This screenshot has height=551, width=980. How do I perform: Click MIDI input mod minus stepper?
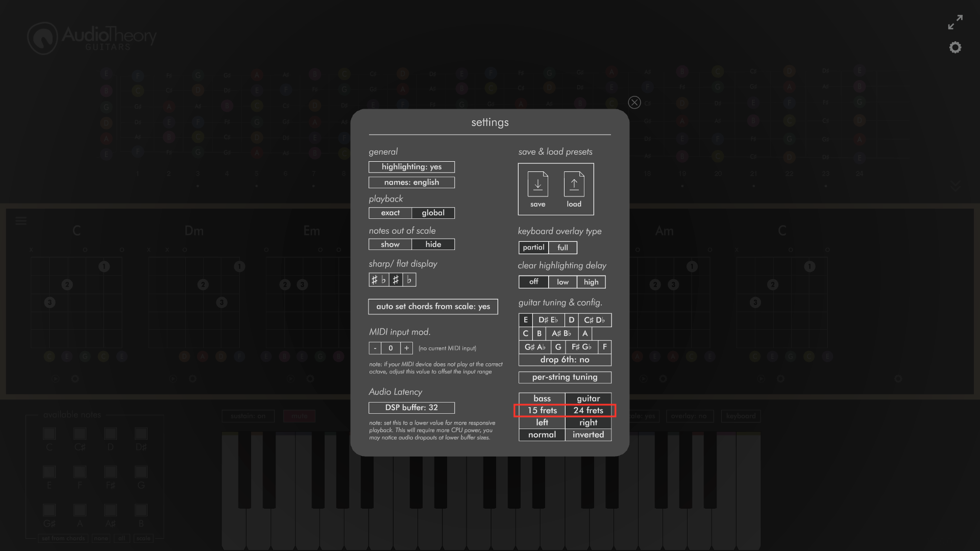point(375,348)
